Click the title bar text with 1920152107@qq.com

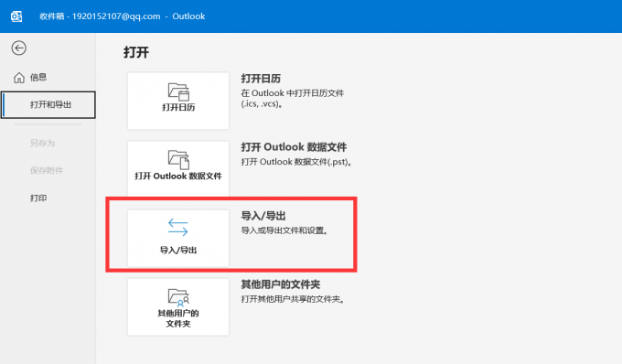click(123, 16)
